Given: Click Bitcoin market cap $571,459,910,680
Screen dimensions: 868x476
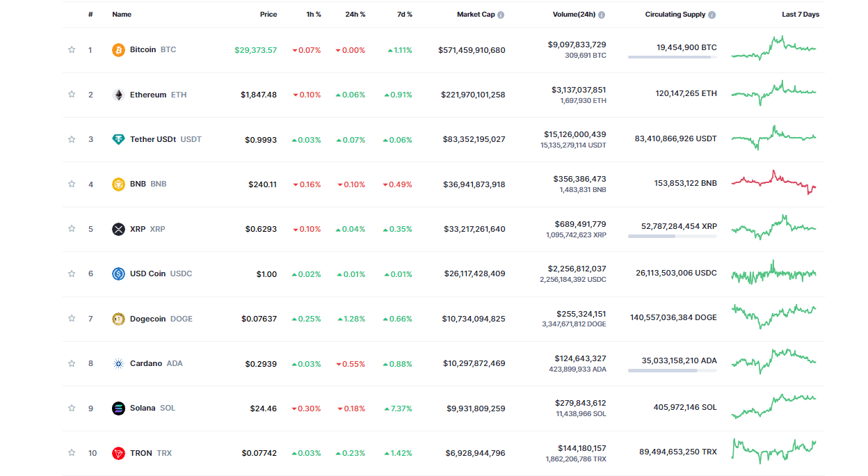Looking at the screenshot, I should (x=472, y=50).
